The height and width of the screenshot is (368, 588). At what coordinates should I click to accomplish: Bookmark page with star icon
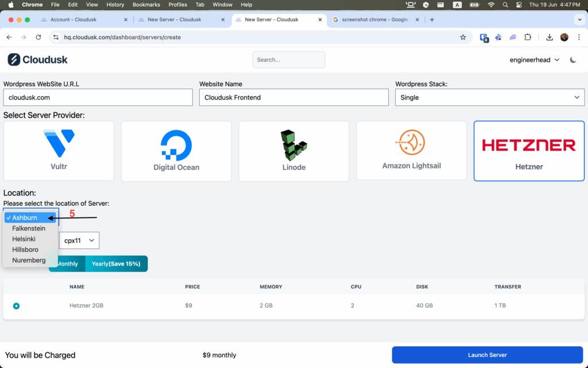[x=463, y=37]
